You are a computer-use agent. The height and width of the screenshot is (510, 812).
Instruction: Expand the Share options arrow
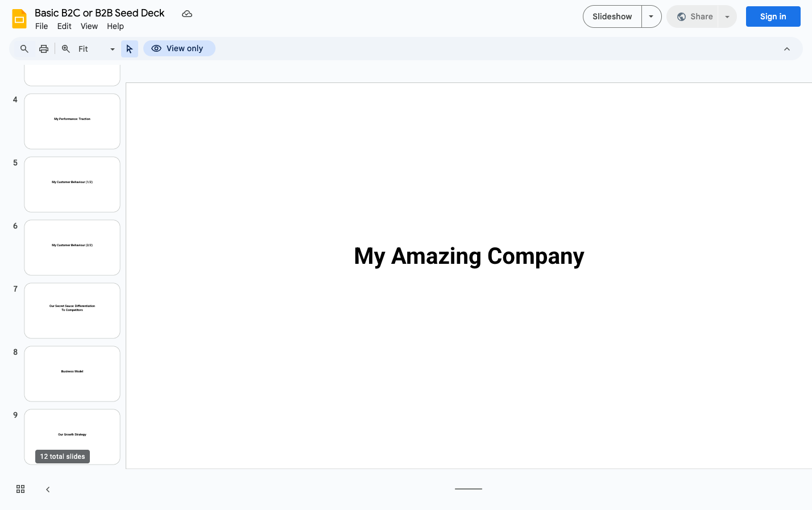(x=727, y=16)
